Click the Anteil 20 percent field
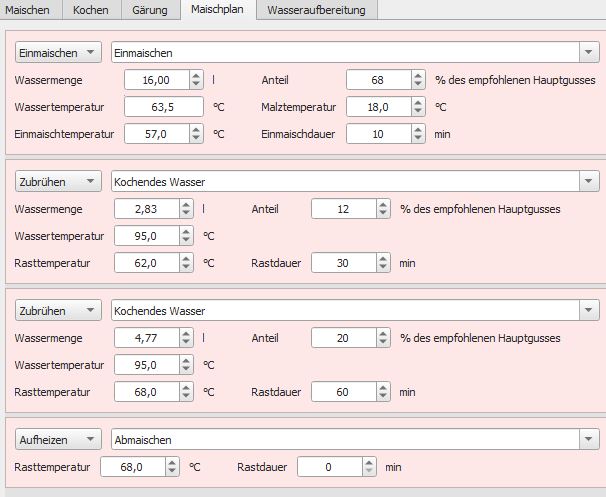 coord(344,338)
